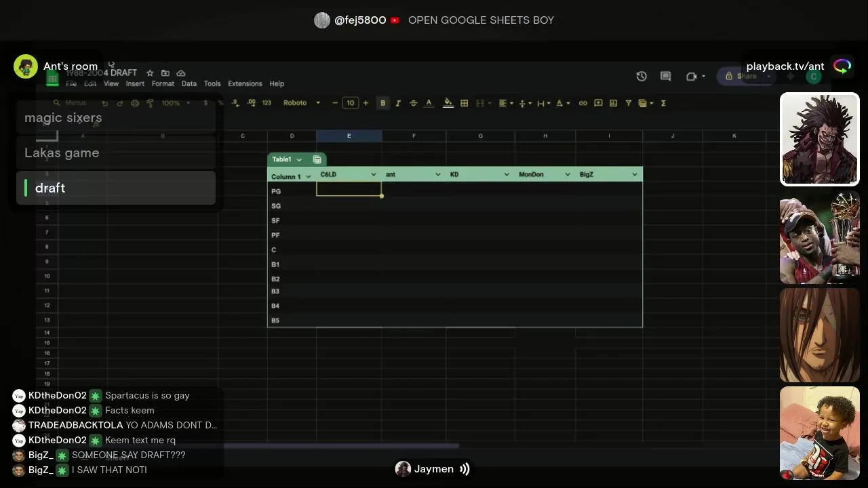
Task: Click the trophy participant thumbnail
Action: [x=820, y=237]
